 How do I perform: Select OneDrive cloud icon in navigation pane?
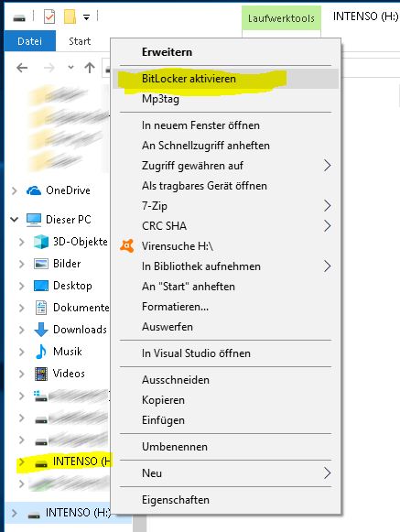(34, 190)
